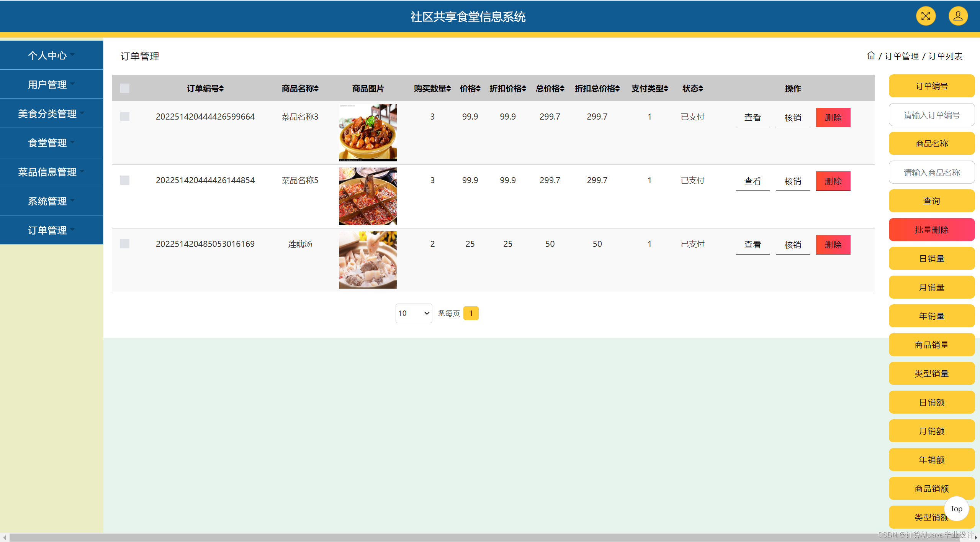980x542 pixels.
Task: Click the home icon in breadcrumb
Action: [871, 56]
